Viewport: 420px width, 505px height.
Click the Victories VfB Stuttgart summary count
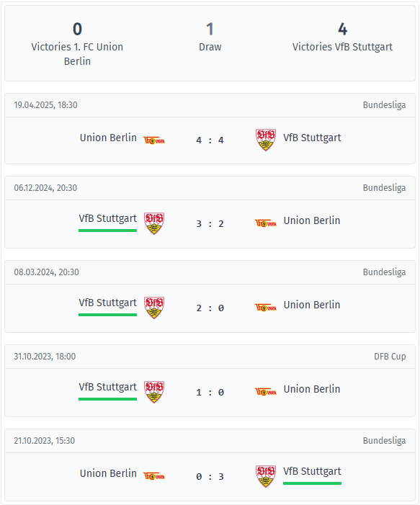[342, 30]
